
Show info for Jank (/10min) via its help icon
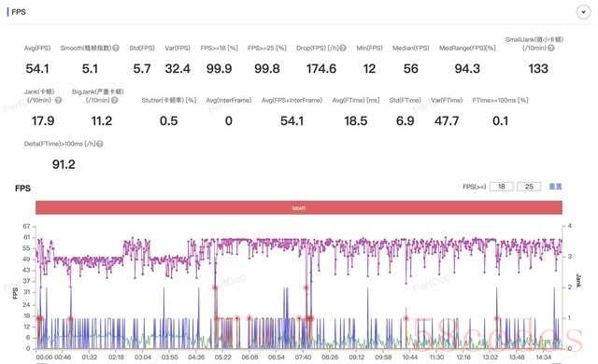[58, 100]
